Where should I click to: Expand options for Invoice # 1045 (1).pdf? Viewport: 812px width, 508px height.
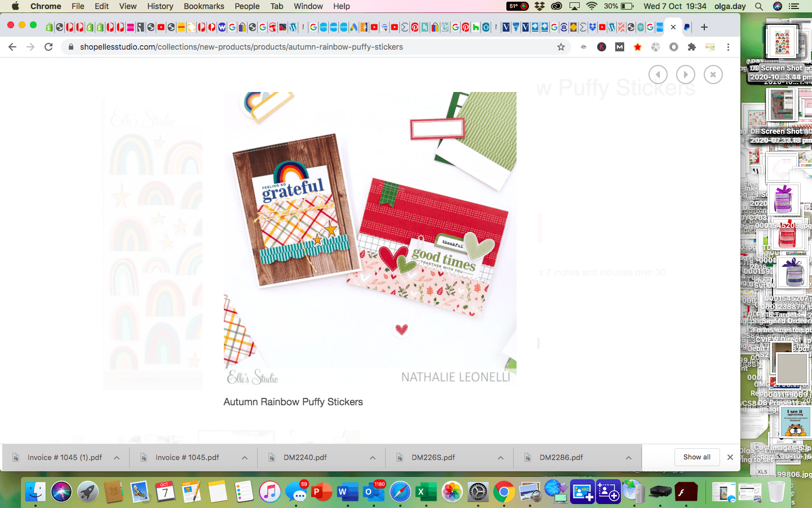click(x=117, y=458)
